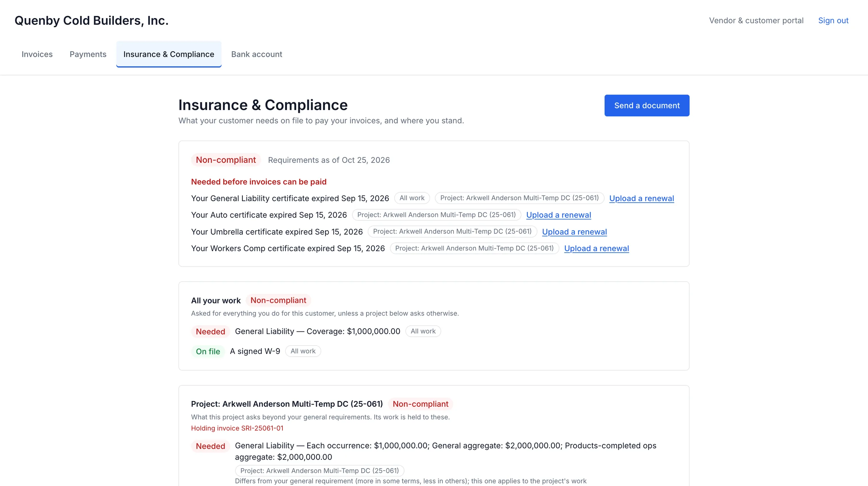Click the Quenby Cold Builders, Inc. title

coord(92,21)
